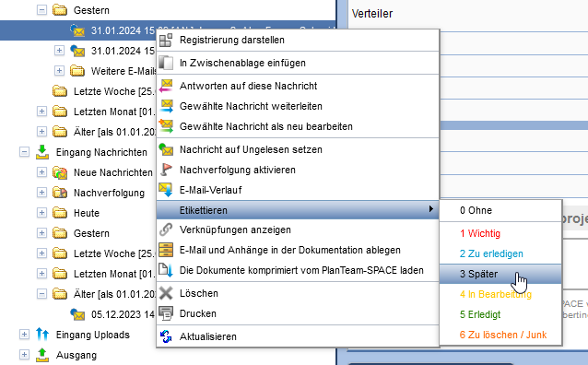
Task: Select the 05.12.2023 message in tree
Action: point(123,314)
